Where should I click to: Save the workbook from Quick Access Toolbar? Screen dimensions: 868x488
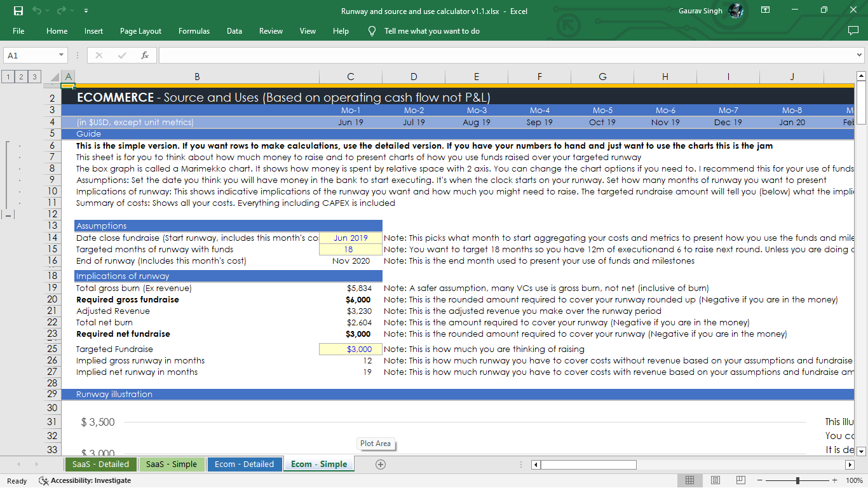coord(17,11)
